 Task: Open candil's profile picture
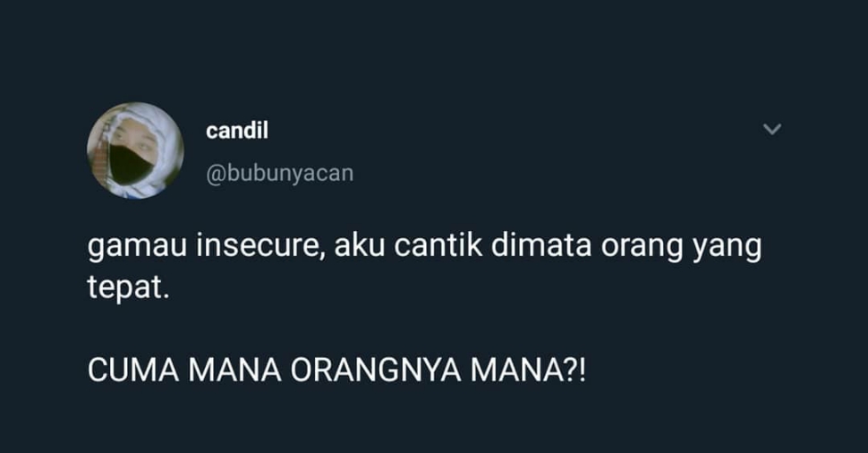pos(136,150)
